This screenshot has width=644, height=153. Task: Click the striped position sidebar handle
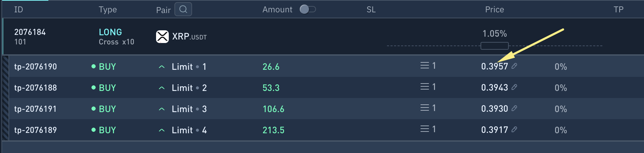coord(5,98)
